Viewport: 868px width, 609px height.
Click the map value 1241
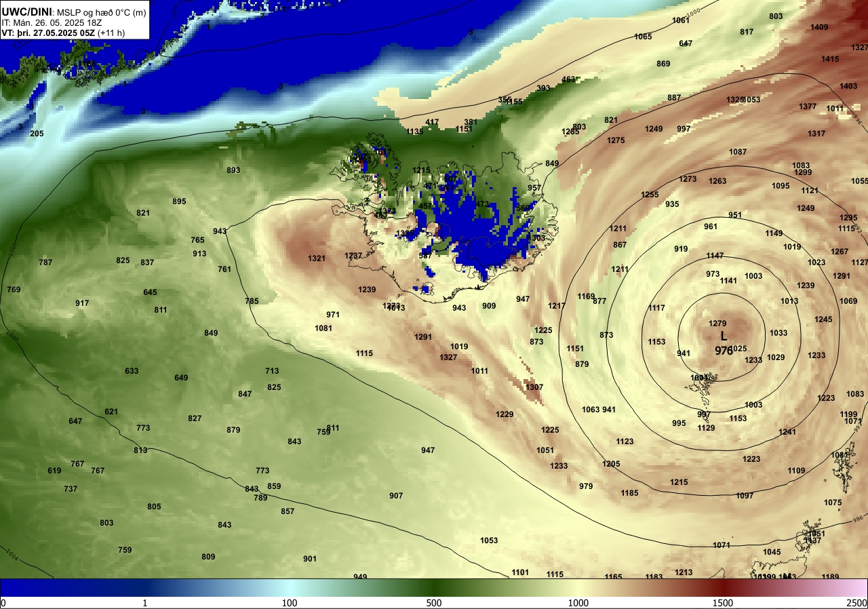(x=787, y=432)
